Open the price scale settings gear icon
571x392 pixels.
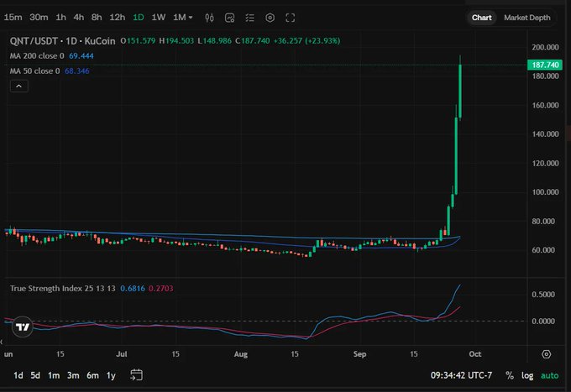(547, 354)
